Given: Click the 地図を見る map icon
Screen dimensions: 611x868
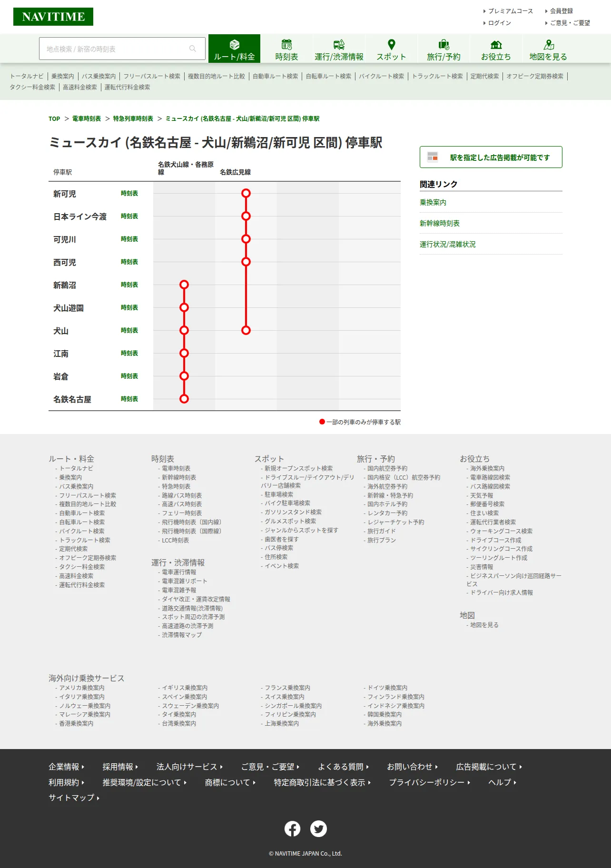Looking at the screenshot, I should pyautogui.click(x=549, y=45).
